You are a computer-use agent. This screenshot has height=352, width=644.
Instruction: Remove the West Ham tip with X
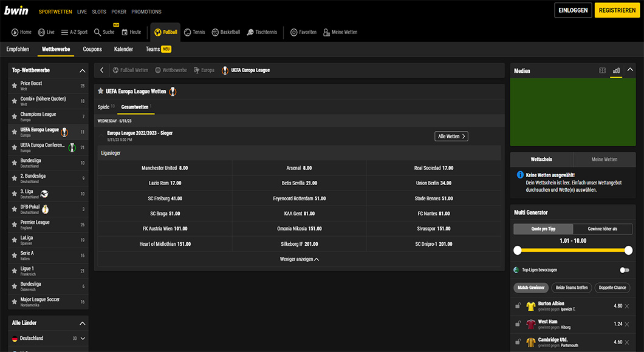tap(627, 324)
